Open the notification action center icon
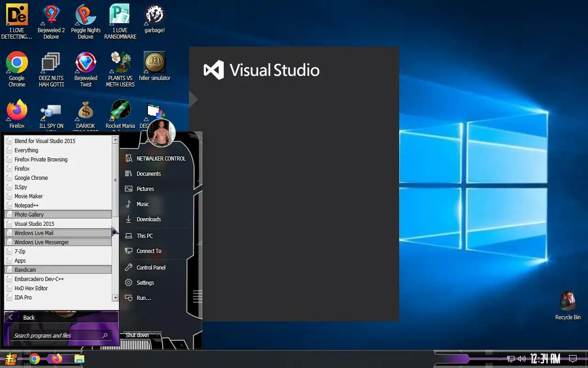Image resolution: width=588 pixels, height=368 pixels. pos(573,359)
